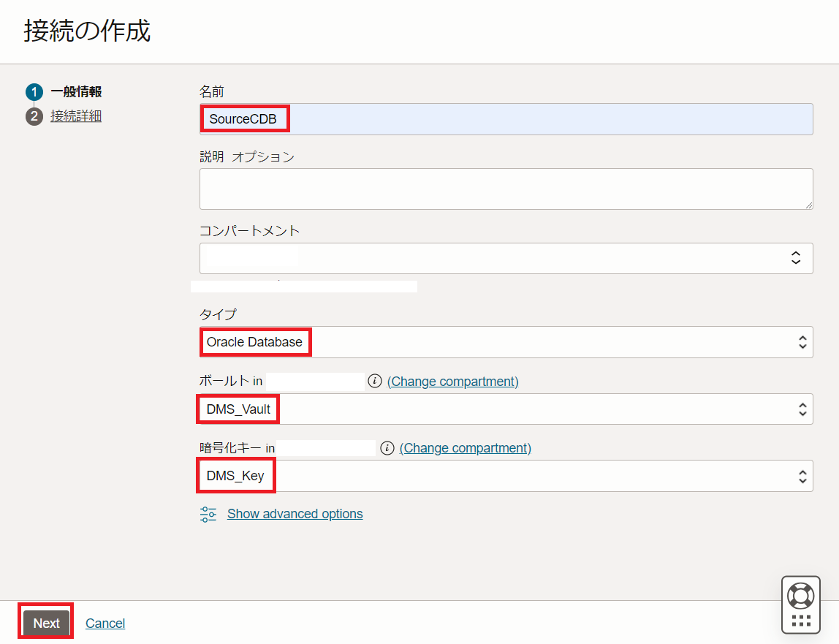Open the コンパートメント dropdown

point(506,258)
